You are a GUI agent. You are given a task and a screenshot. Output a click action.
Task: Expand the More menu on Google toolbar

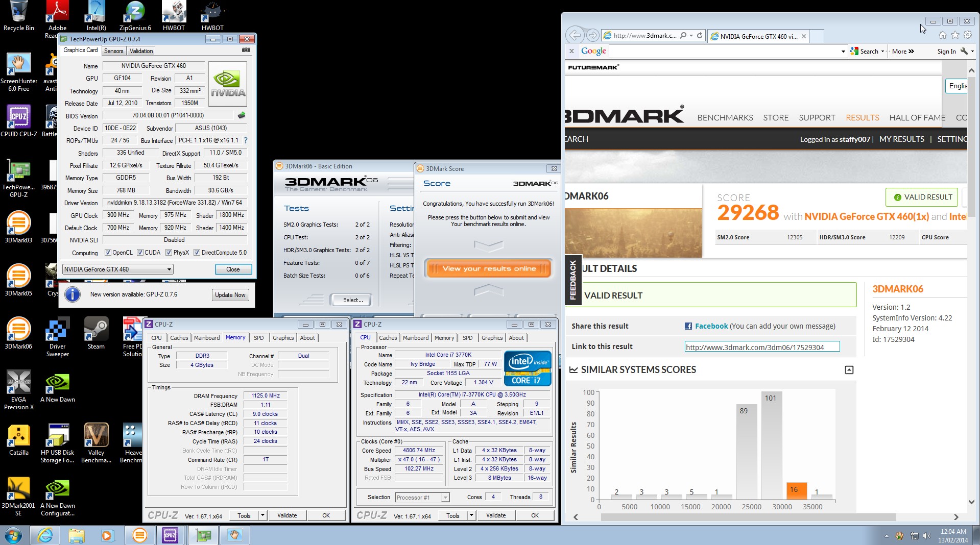click(903, 51)
